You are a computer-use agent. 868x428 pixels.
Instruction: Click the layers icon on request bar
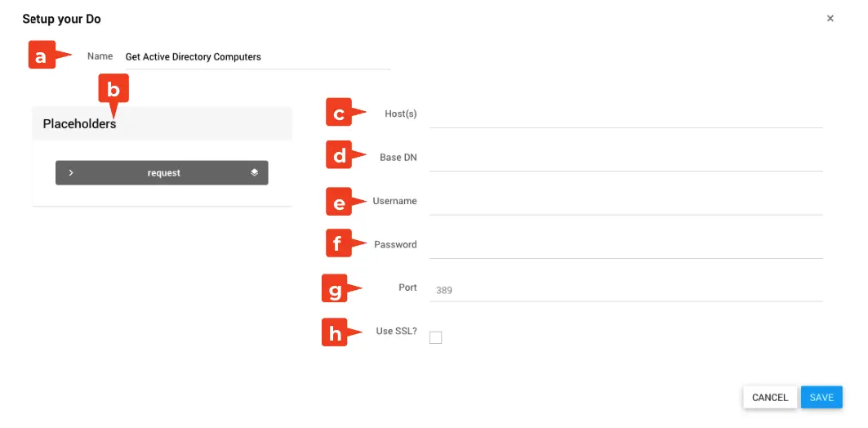pos(255,172)
